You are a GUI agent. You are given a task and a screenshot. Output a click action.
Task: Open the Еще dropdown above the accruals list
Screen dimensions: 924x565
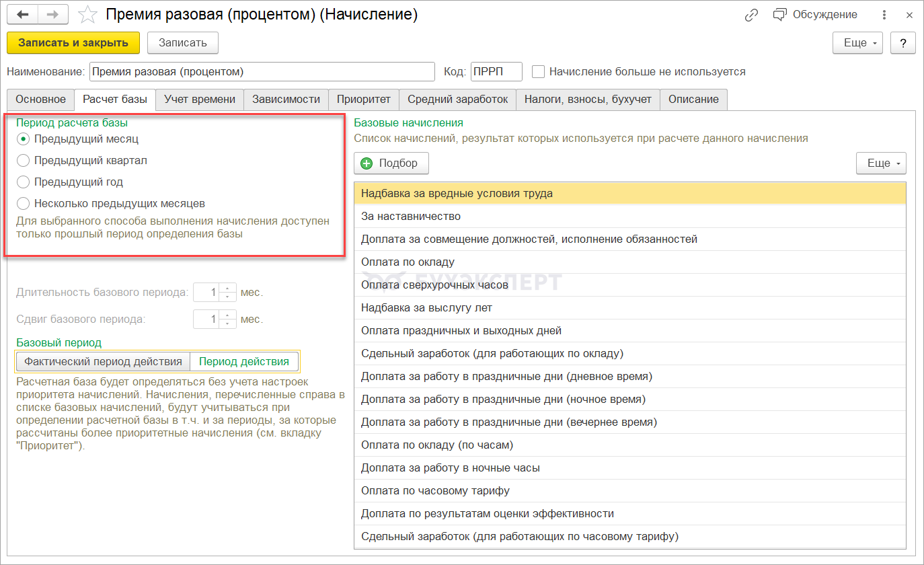click(x=881, y=163)
